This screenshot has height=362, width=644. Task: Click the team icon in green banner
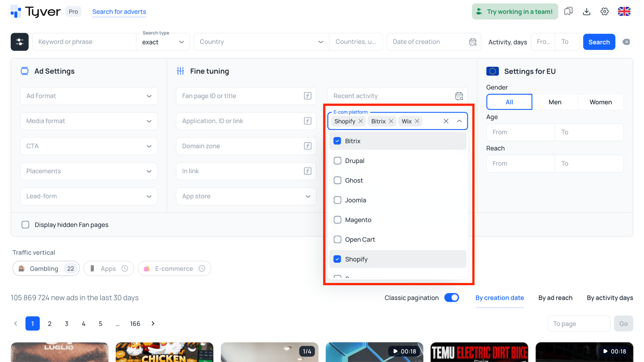[479, 12]
